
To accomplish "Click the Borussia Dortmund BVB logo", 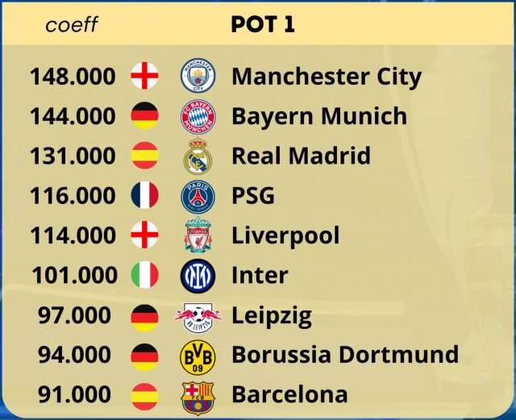I will 198,357.
